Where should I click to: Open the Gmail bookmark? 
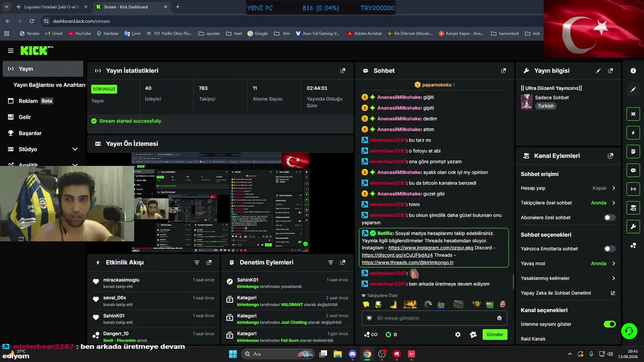coord(53,34)
